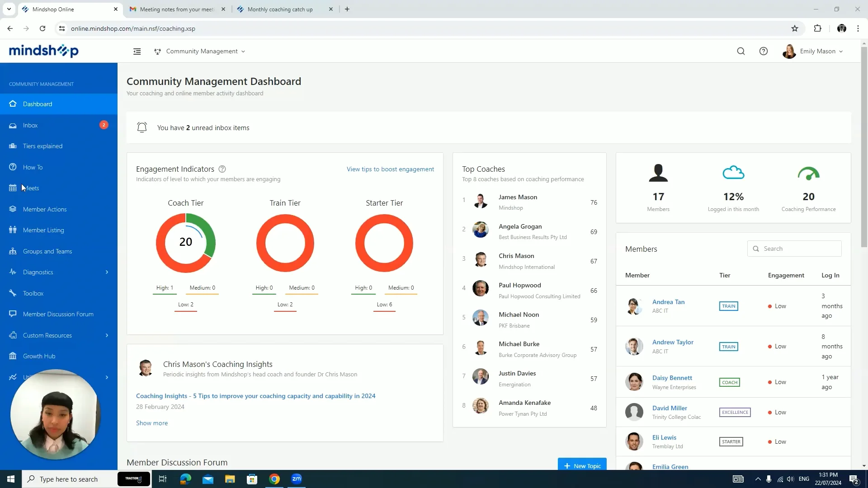Click the Engagement Indicators help icon

coord(222,169)
